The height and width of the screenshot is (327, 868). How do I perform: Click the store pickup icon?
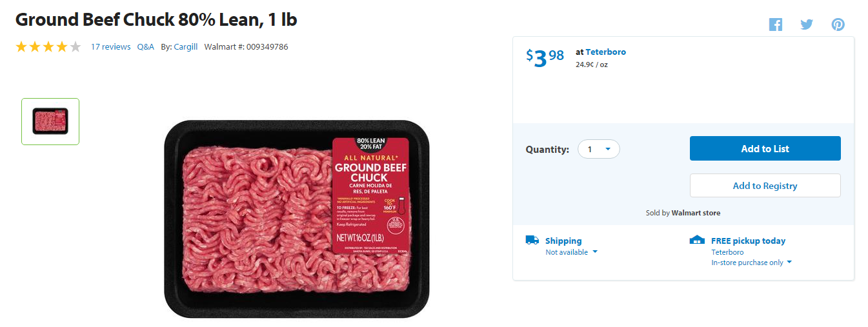pos(697,240)
